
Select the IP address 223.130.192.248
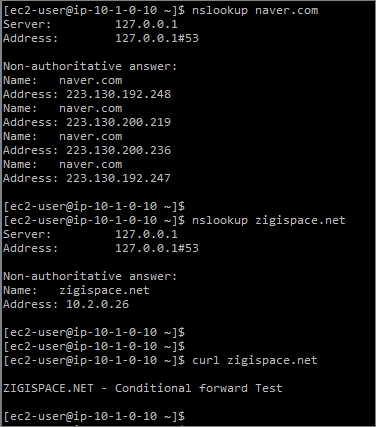118,94
